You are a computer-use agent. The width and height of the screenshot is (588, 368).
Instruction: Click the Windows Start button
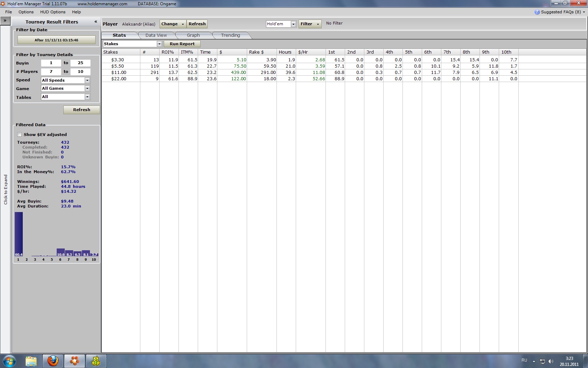coord(9,361)
